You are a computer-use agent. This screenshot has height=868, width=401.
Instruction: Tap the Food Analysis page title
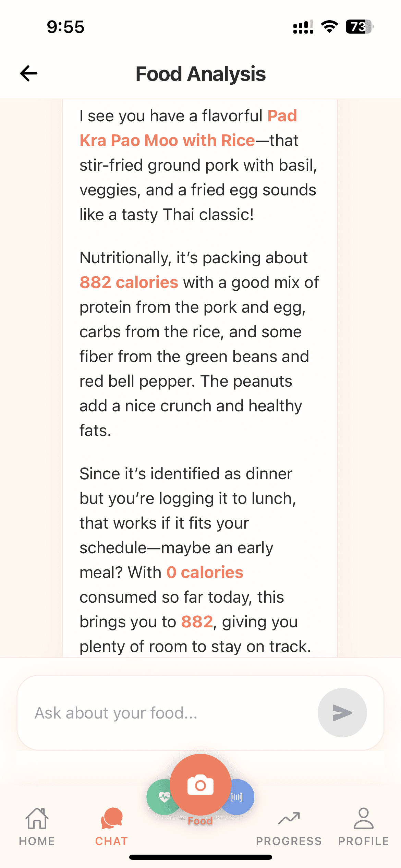click(x=200, y=74)
